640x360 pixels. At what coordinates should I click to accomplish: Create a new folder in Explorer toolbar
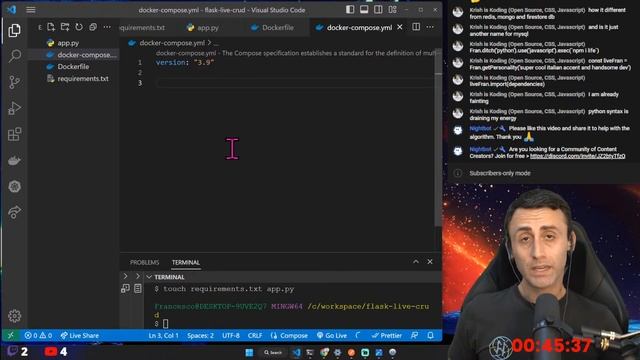point(65,27)
